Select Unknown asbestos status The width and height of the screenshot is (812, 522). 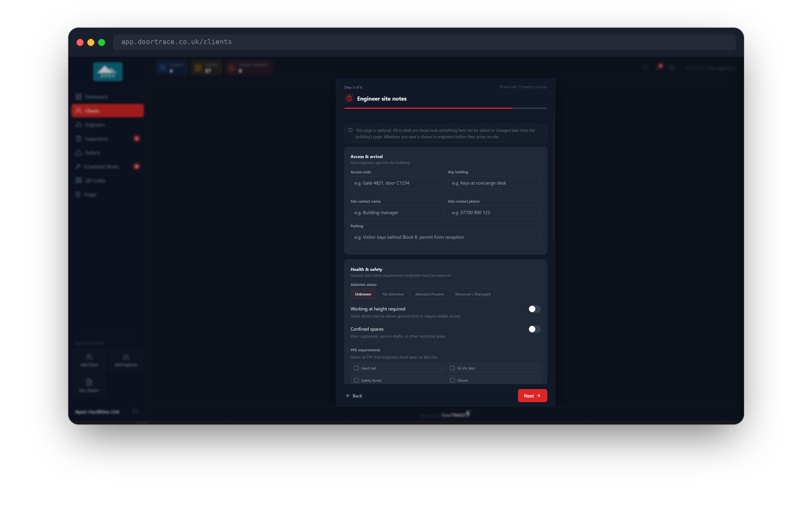363,294
